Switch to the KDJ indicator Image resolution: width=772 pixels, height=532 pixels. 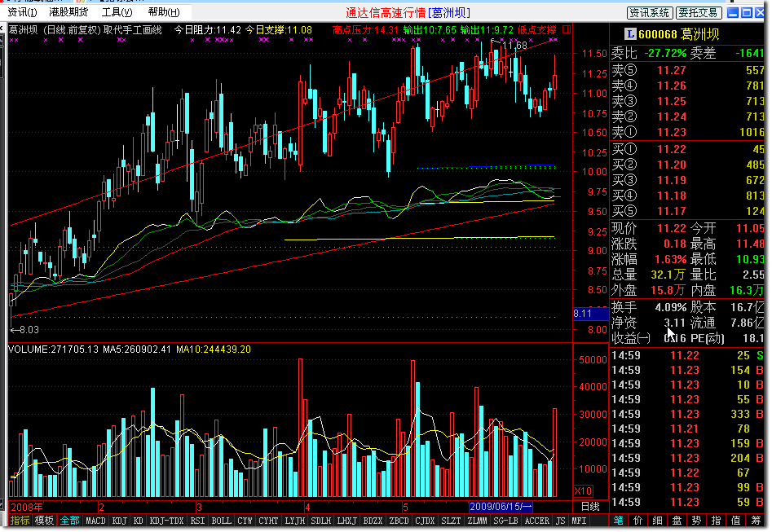(119, 521)
